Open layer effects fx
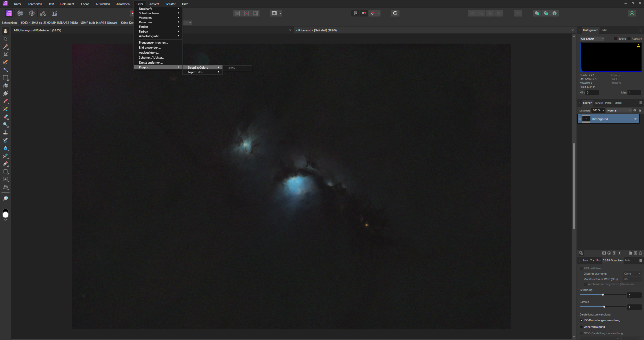This screenshot has width=644, height=340. point(614,253)
